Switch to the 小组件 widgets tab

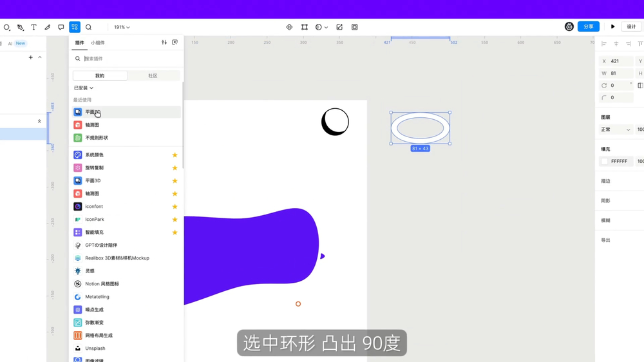(x=98, y=43)
